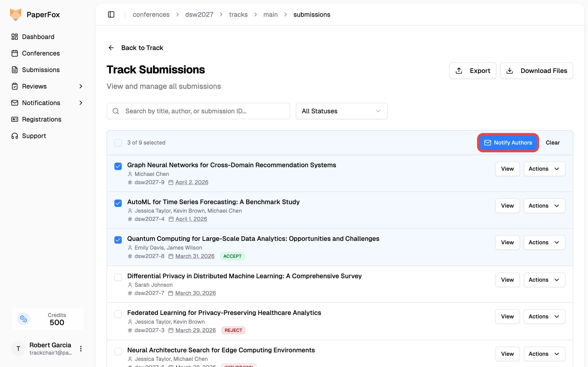Click the Credits coin icon
This screenshot has width=588, height=367.
24,319
